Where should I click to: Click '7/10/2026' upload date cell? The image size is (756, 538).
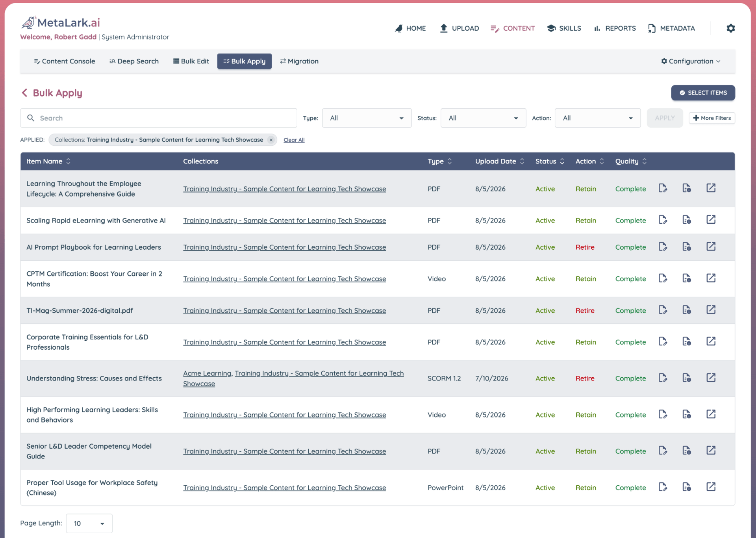[491, 378]
